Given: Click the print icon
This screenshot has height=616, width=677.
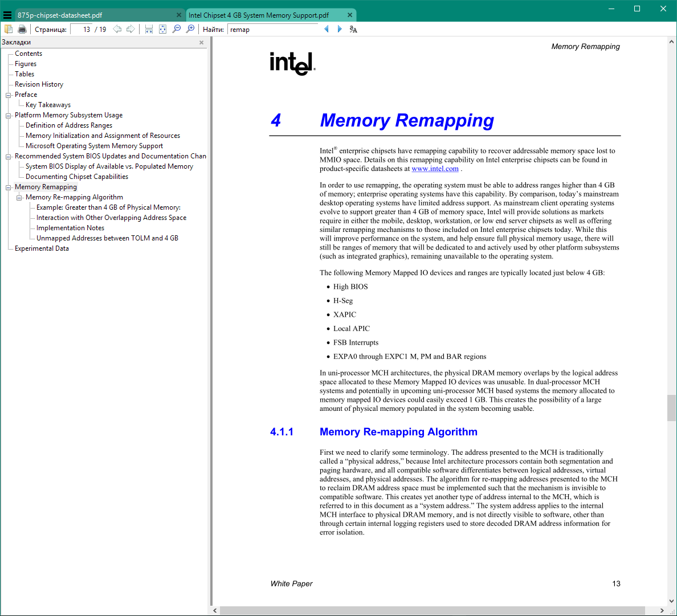Looking at the screenshot, I should coord(22,30).
